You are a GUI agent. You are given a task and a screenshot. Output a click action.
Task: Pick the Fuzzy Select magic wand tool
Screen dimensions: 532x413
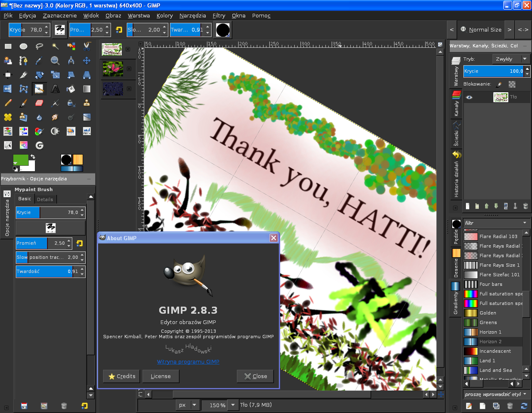click(x=55, y=46)
